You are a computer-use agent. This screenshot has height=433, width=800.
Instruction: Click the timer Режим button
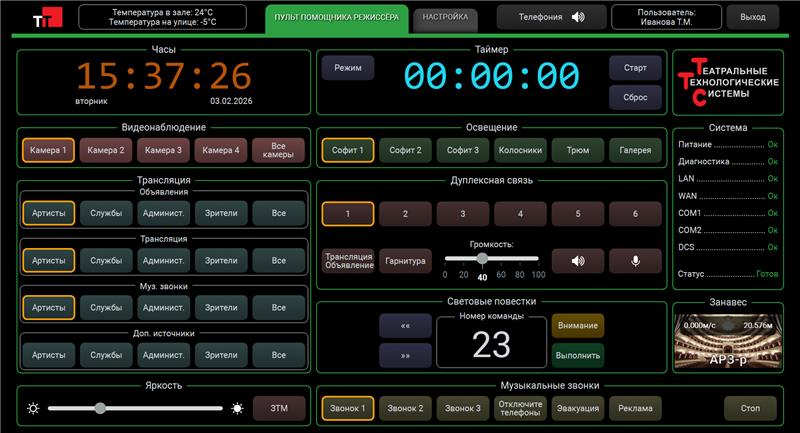(x=348, y=67)
